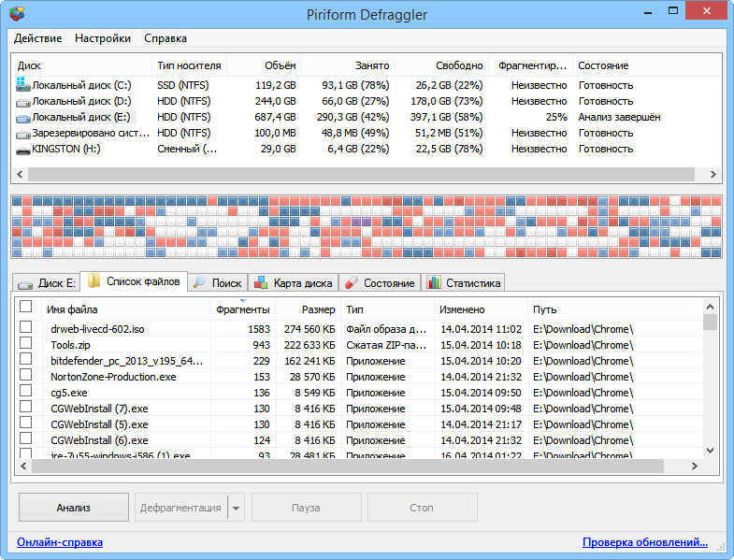The height and width of the screenshot is (560, 734).
Task: Check the box for CGWebInstall (7).exe
Action: click(x=26, y=407)
